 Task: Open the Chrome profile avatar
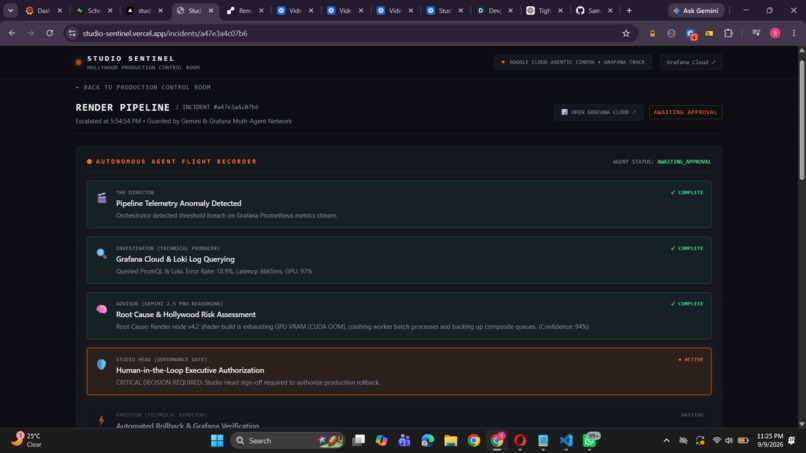click(x=775, y=33)
